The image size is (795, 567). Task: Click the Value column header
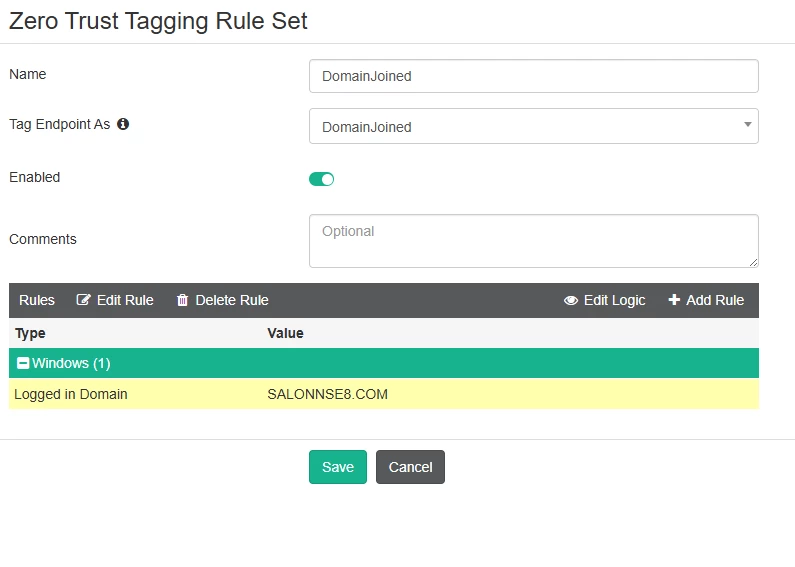pyautogui.click(x=285, y=333)
